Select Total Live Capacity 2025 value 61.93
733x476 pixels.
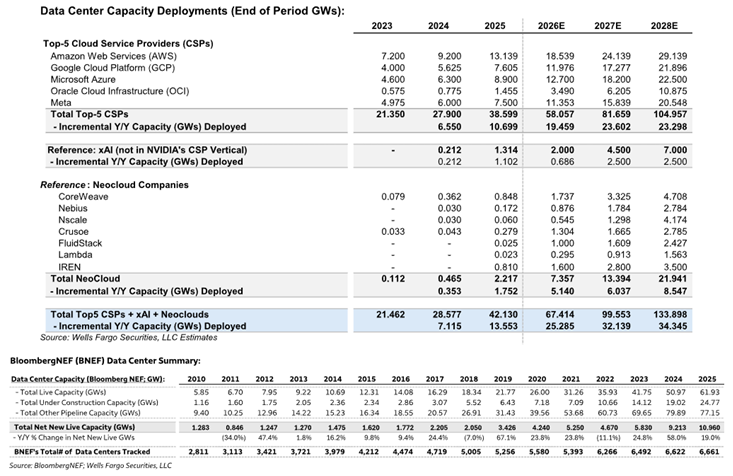711,393
